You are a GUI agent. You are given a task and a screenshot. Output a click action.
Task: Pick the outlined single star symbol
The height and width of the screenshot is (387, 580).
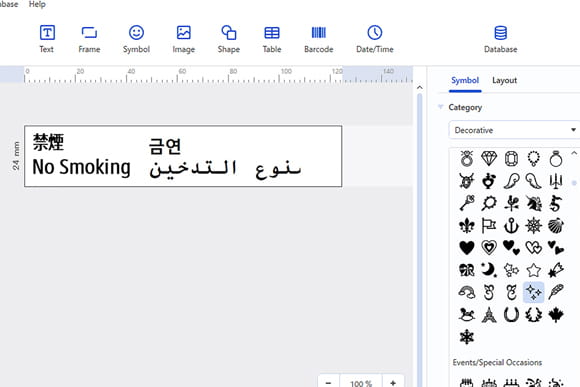[x=533, y=270]
